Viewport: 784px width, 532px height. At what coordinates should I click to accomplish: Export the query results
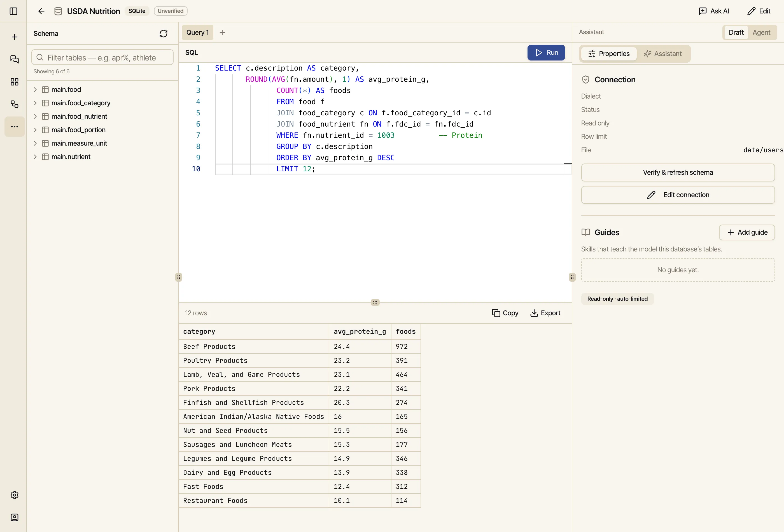pos(545,313)
